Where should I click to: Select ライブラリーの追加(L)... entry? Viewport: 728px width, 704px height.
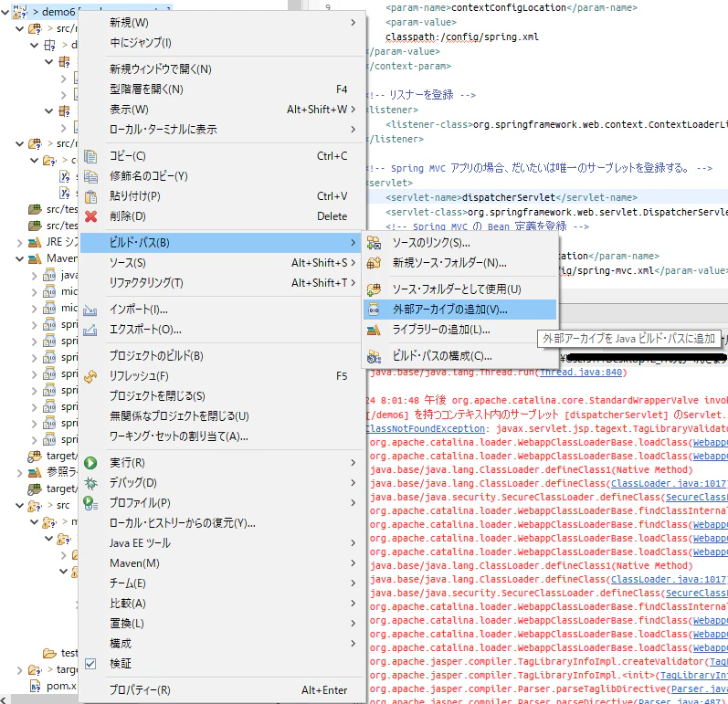(x=460, y=330)
